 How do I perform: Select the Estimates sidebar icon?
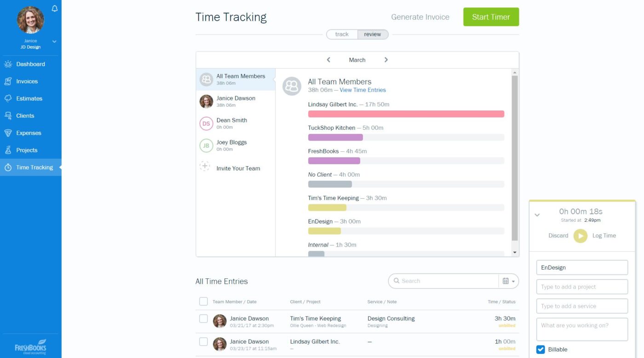(8, 98)
